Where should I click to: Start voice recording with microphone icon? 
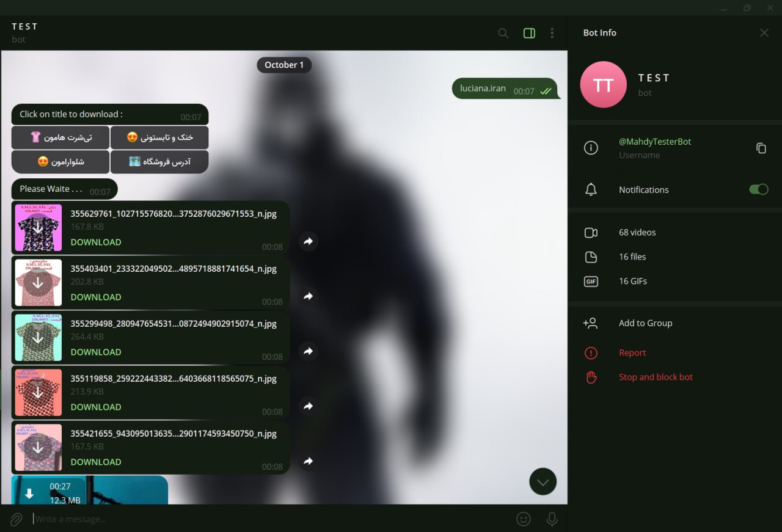point(552,519)
